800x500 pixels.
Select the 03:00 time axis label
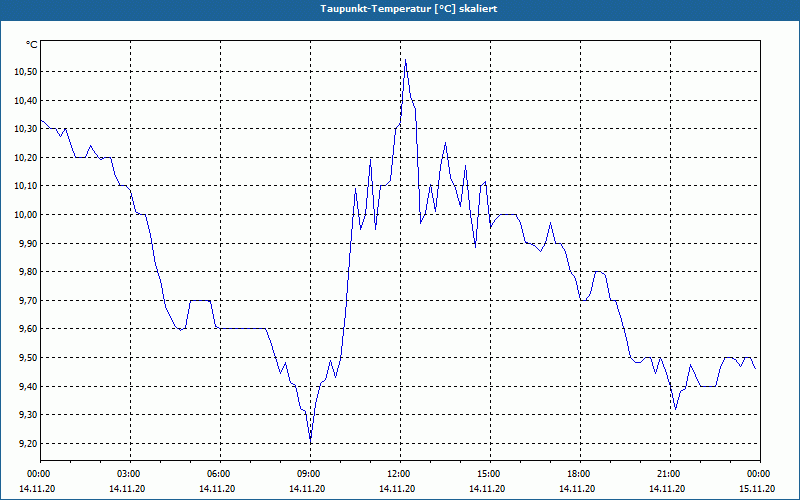click(x=129, y=474)
